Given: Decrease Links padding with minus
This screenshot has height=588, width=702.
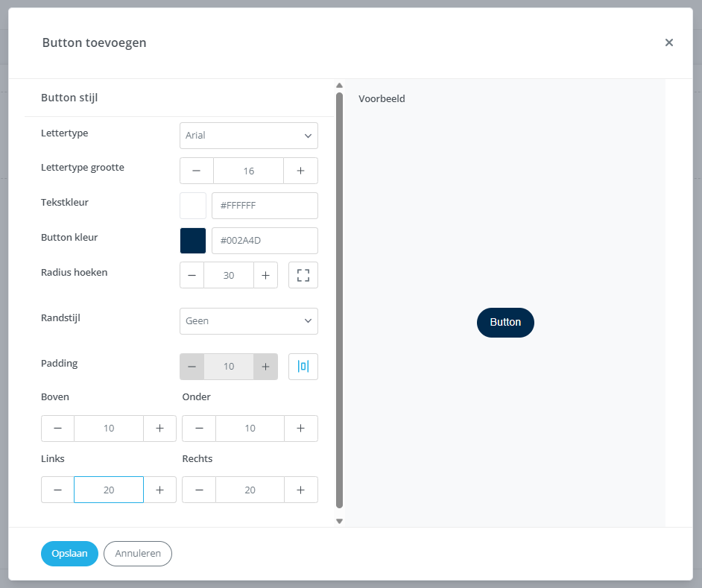Looking at the screenshot, I should tap(58, 490).
